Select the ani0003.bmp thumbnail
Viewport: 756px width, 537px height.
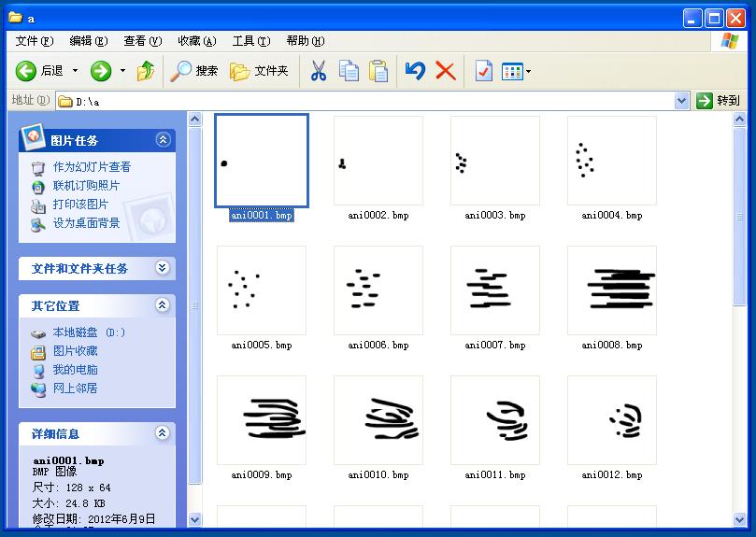point(495,161)
